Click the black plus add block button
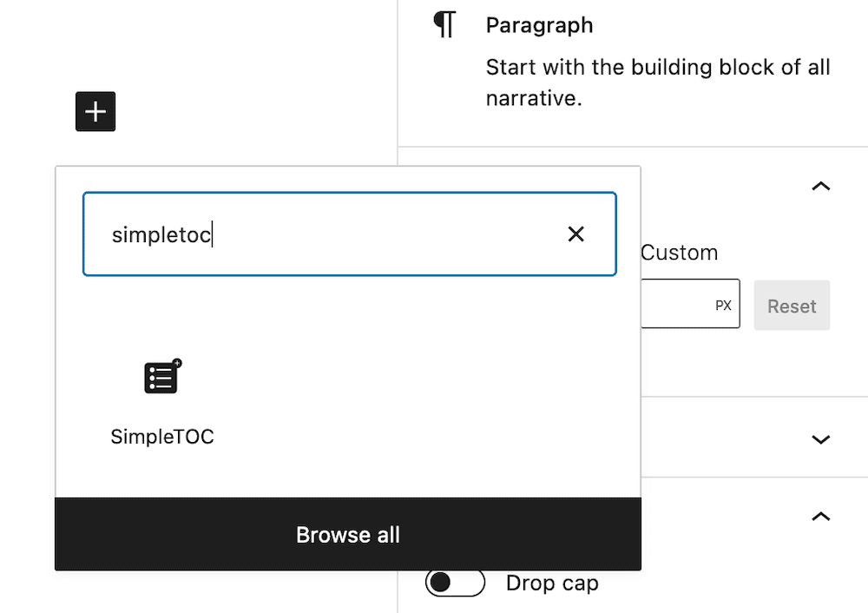This screenshot has width=868, height=613. click(x=95, y=112)
